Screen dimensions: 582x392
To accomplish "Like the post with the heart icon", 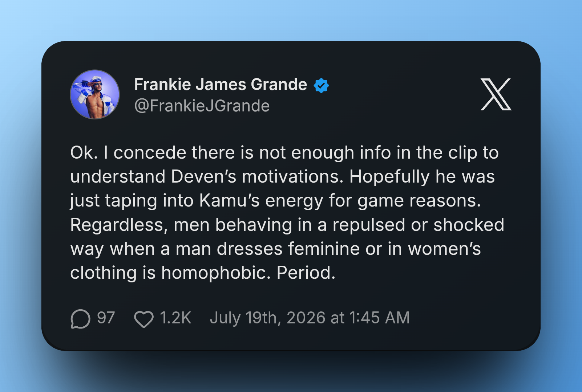I will (x=144, y=319).
